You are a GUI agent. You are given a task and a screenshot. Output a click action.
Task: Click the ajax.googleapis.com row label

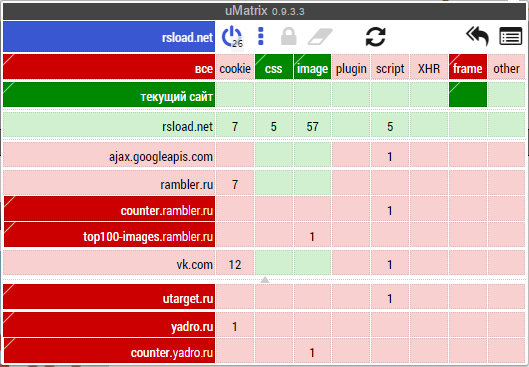(x=109, y=154)
